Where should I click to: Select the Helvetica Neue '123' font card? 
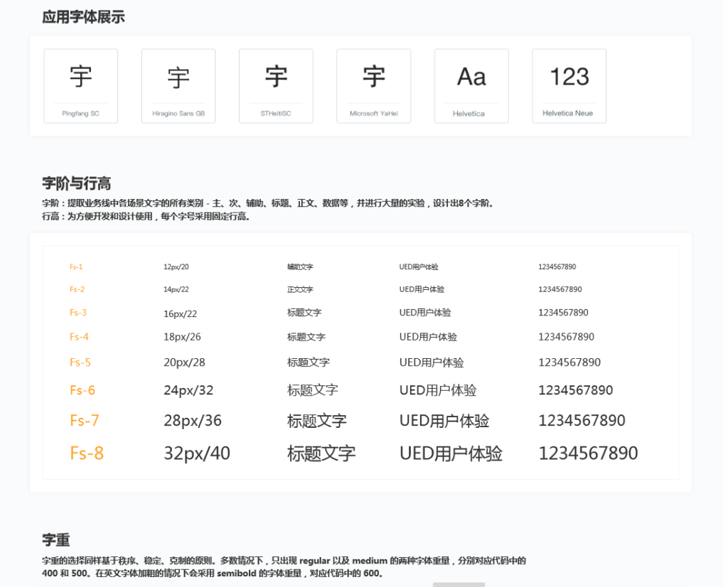569,86
